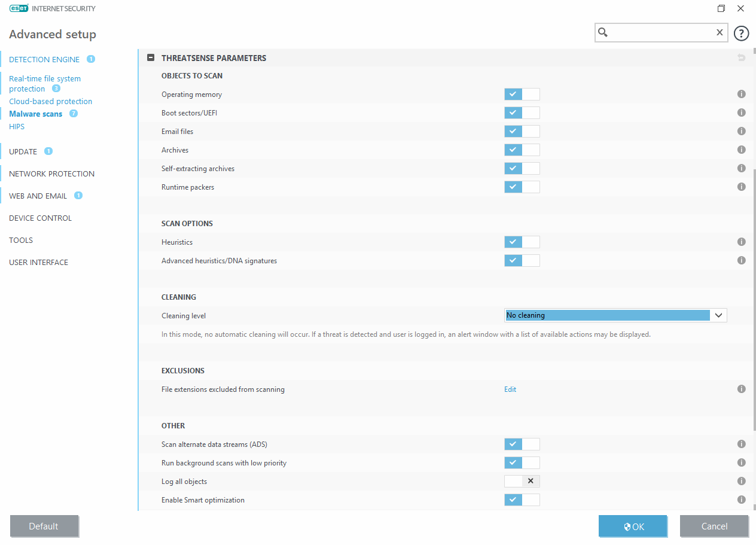Click the ThreatSense revert arrow icon
Viewport: 756px width, 545px height.
tap(741, 58)
